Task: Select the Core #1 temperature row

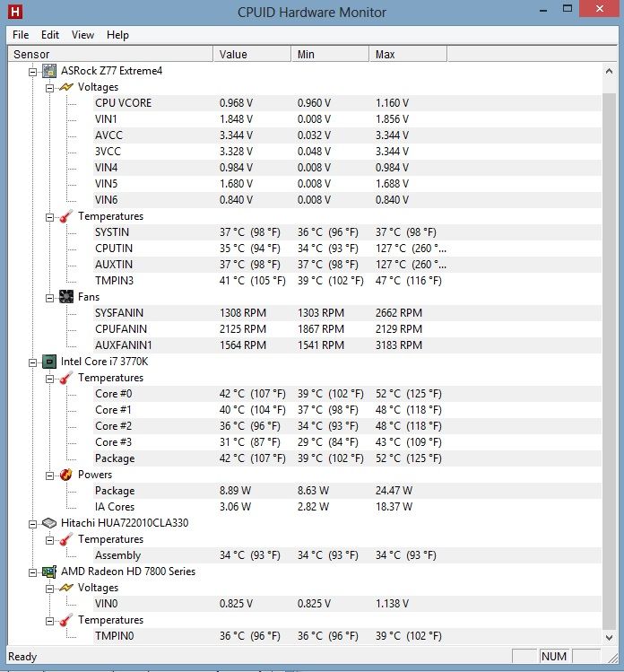Action: click(x=347, y=410)
